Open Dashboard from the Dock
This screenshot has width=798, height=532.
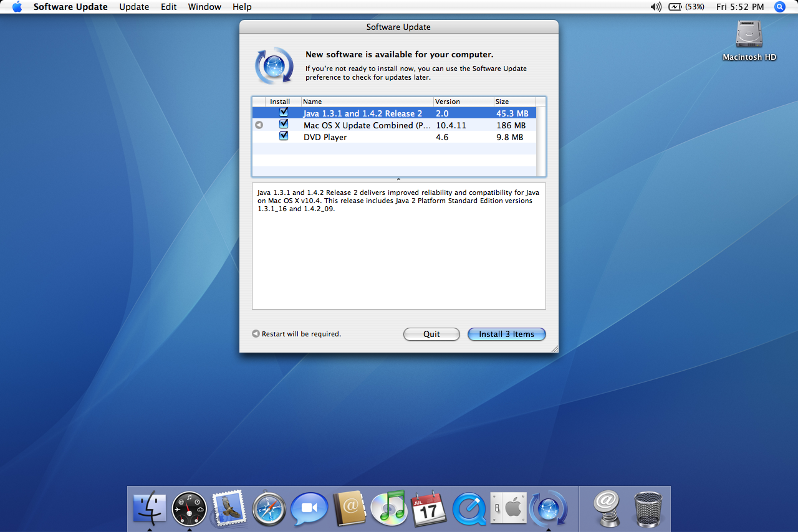pyautogui.click(x=189, y=508)
